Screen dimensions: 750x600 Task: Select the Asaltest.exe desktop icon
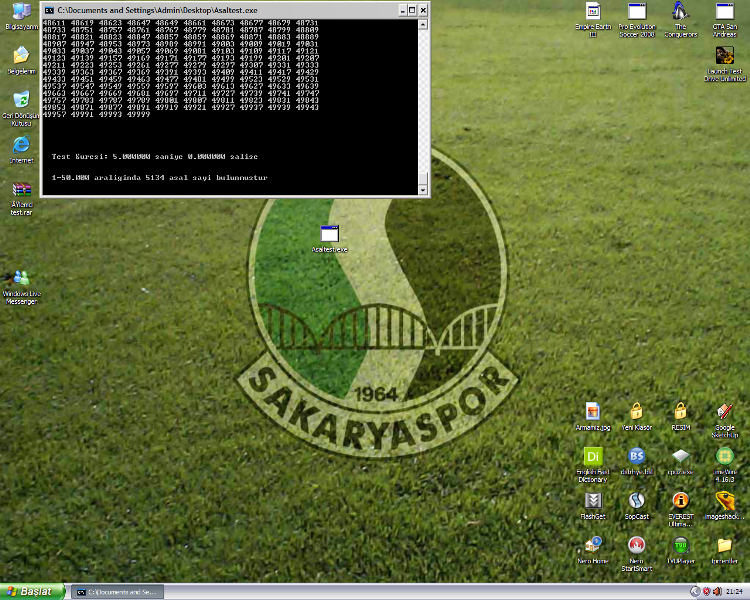point(330,239)
